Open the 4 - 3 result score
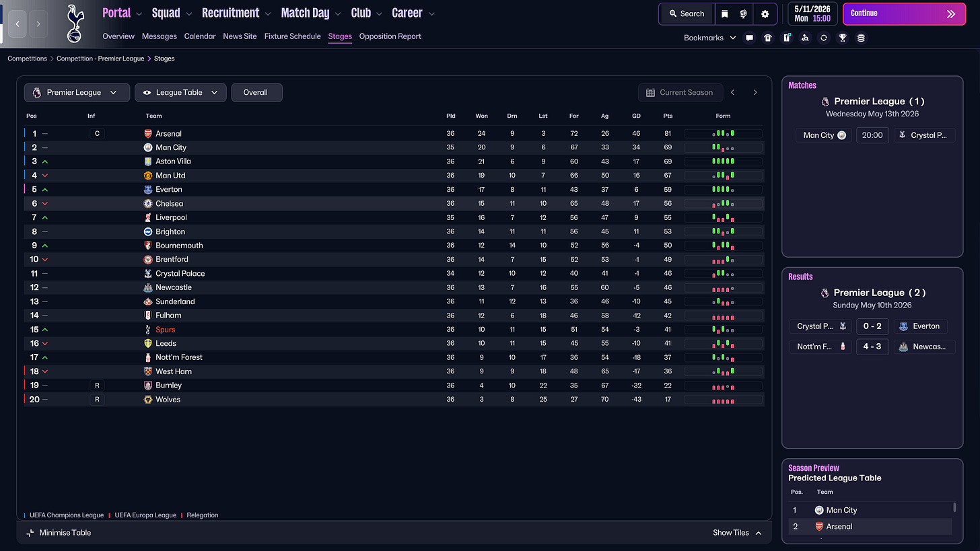Viewport: 980px width, 551px height. point(872,347)
